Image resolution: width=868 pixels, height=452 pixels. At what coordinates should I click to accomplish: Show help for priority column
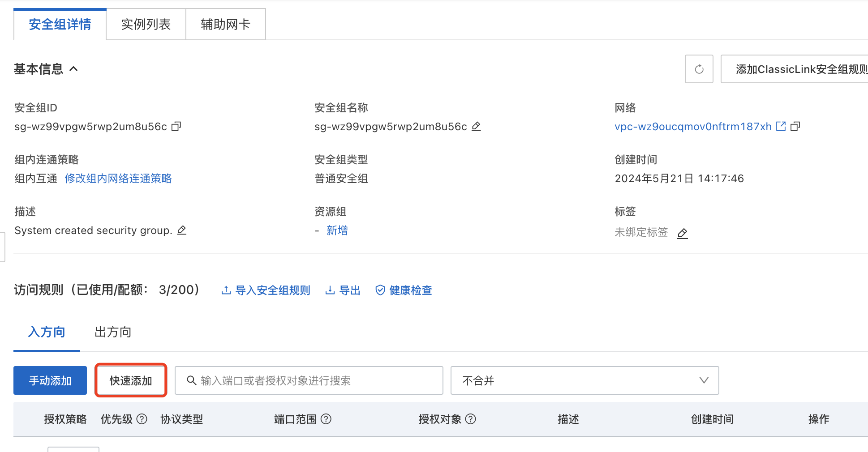pyautogui.click(x=142, y=419)
